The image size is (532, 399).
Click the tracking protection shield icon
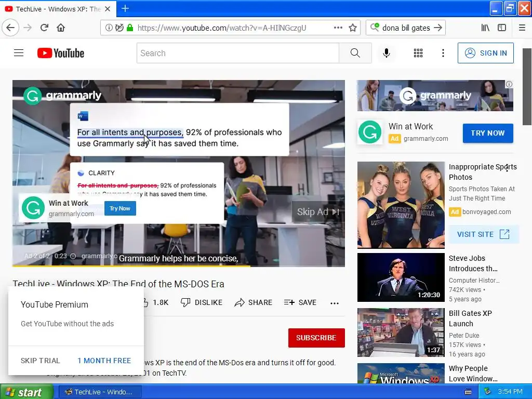click(119, 28)
